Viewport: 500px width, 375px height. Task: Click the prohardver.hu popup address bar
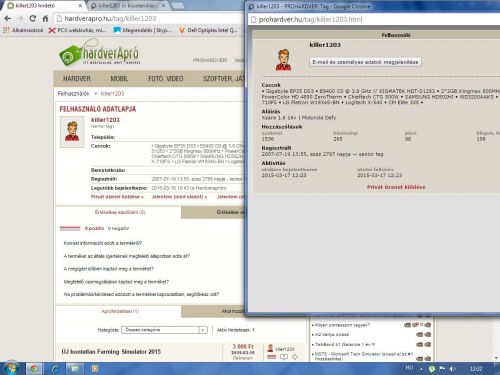point(375,19)
